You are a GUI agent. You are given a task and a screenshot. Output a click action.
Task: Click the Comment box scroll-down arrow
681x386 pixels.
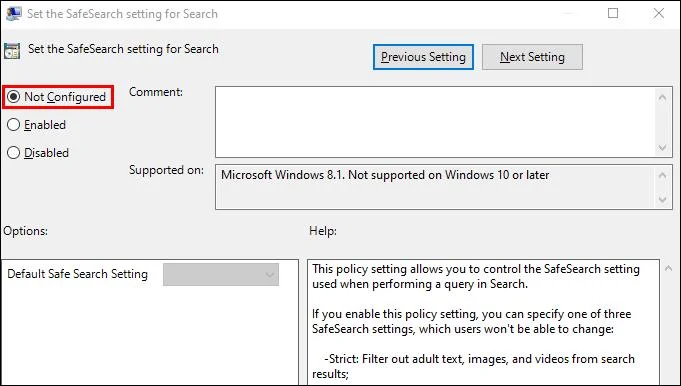click(x=662, y=148)
